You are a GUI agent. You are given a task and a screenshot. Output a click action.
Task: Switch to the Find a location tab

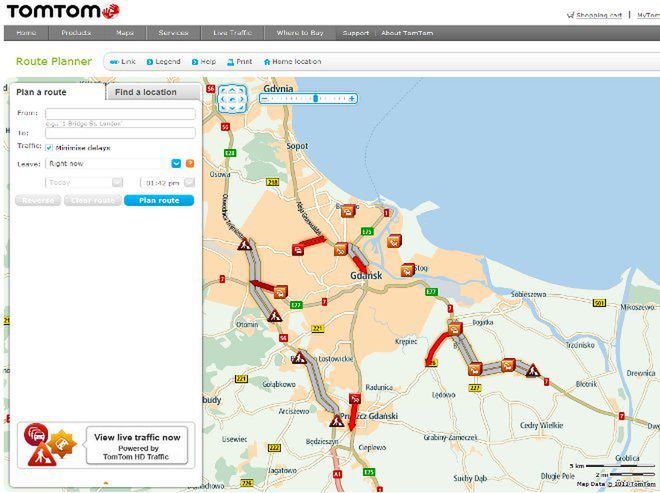[x=152, y=92]
